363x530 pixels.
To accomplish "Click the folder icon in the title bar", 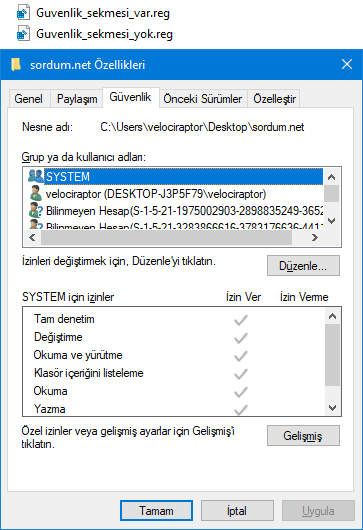I will click(16, 64).
